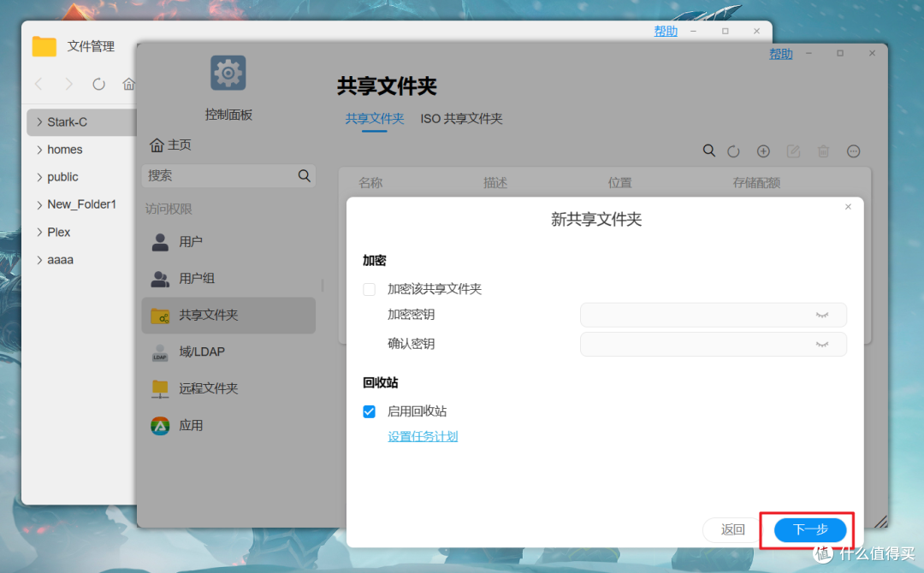This screenshot has width=924, height=573.
Task: Toggle visibility of the 加密密钥 field
Action: click(x=822, y=315)
